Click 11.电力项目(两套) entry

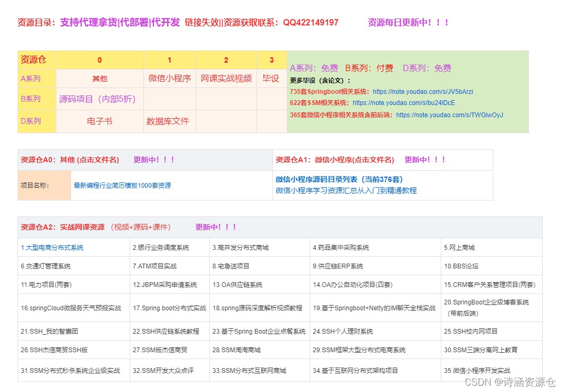click(x=46, y=285)
